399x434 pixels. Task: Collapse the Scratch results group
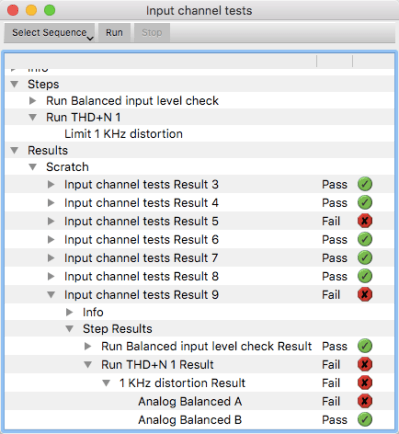pos(33,167)
